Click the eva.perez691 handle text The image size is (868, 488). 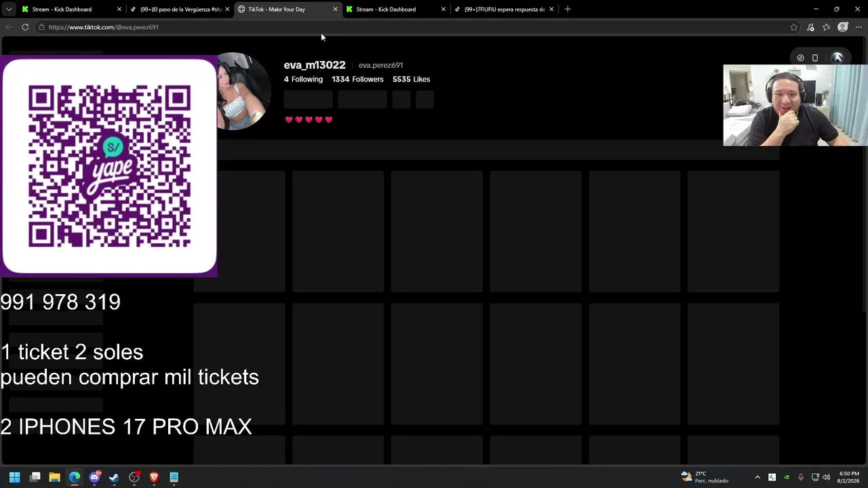coord(380,65)
